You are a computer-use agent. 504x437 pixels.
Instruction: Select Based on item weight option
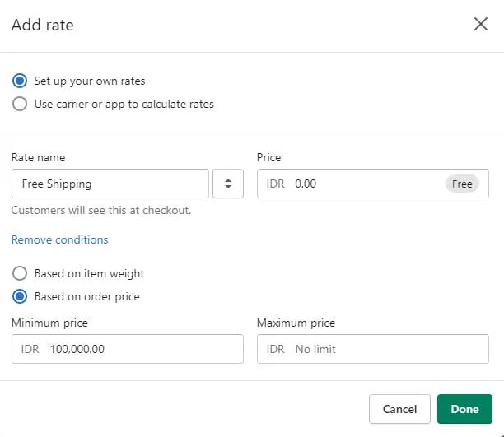(x=20, y=273)
